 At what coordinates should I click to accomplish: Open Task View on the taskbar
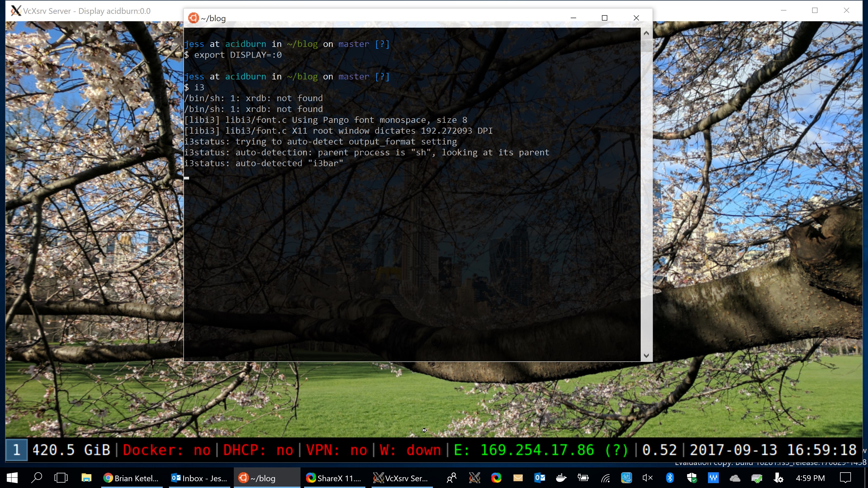[x=61, y=477]
